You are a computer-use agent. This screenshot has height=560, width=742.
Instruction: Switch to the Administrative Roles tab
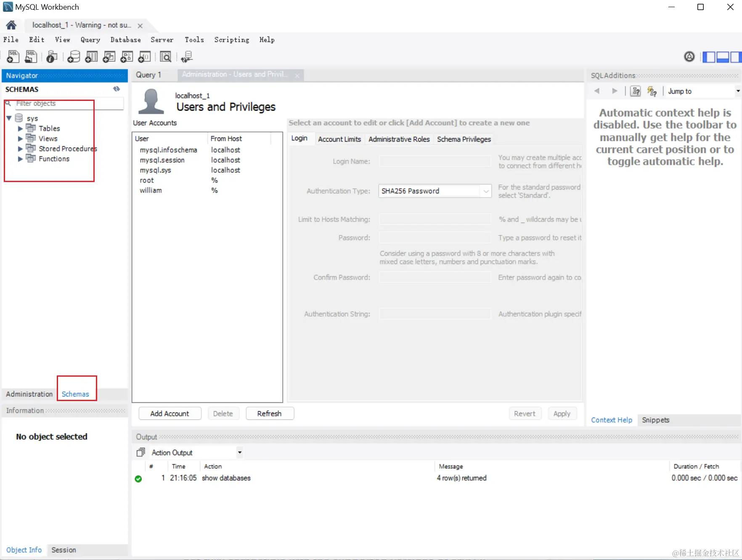click(x=399, y=139)
